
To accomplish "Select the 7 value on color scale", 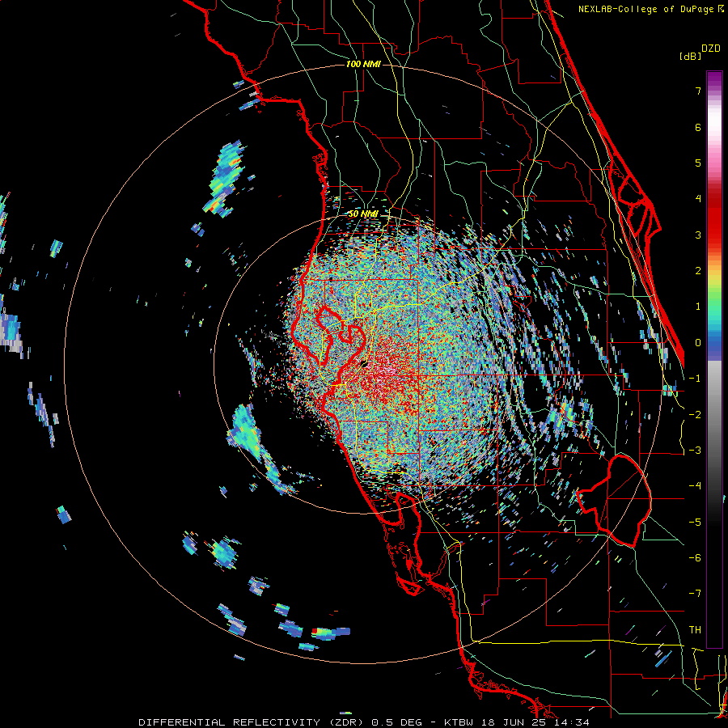I will 698,91.
